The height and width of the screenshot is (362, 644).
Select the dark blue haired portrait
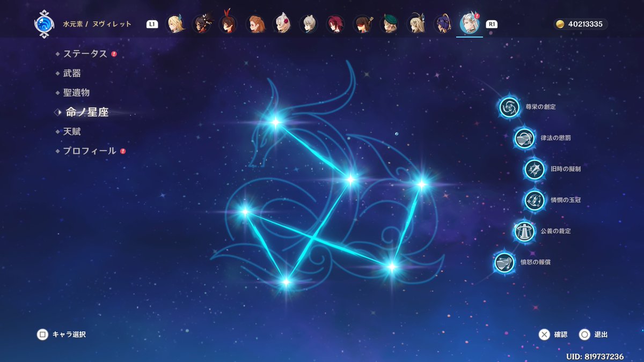pyautogui.click(x=443, y=24)
